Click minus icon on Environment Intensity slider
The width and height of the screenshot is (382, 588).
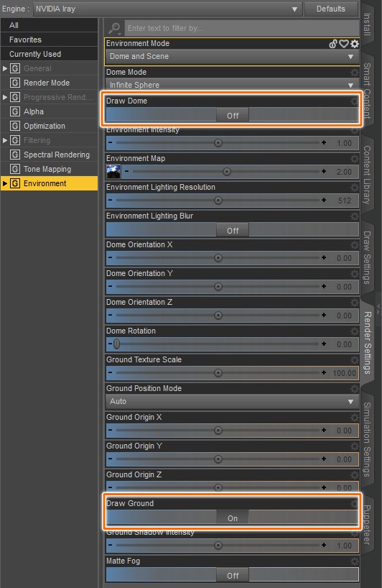click(110, 142)
